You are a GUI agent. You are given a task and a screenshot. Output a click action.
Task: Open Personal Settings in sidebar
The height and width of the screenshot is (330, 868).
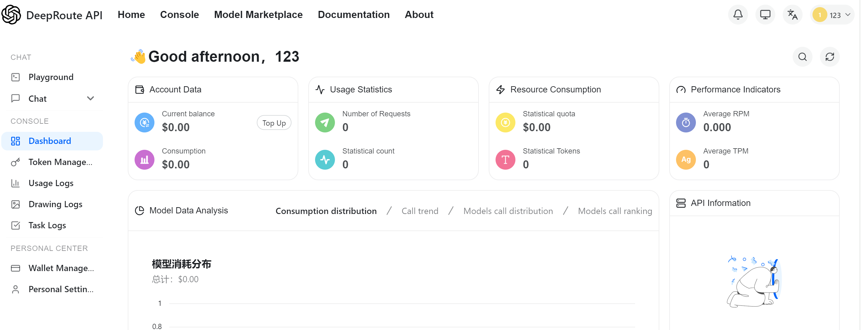pyautogui.click(x=52, y=289)
